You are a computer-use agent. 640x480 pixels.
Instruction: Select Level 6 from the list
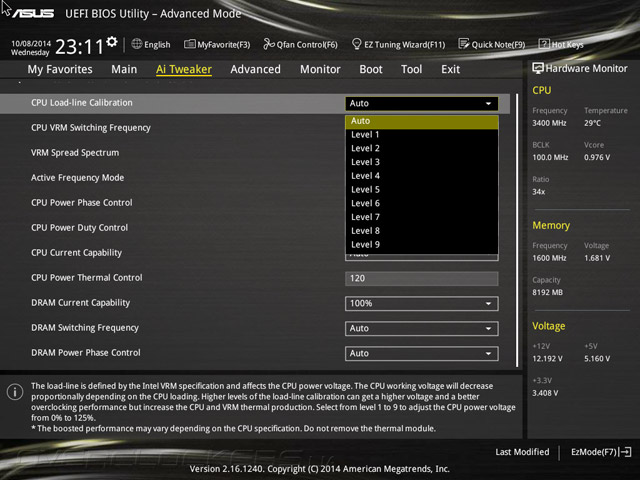(x=422, y=203)
